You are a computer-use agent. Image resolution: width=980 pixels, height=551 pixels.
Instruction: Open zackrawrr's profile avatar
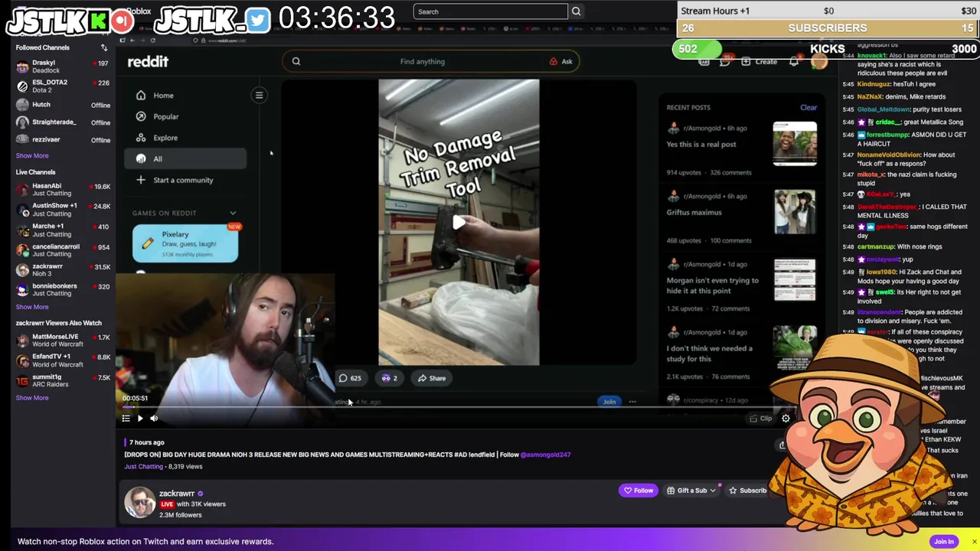pyautogui.click(x=139, y=503)
